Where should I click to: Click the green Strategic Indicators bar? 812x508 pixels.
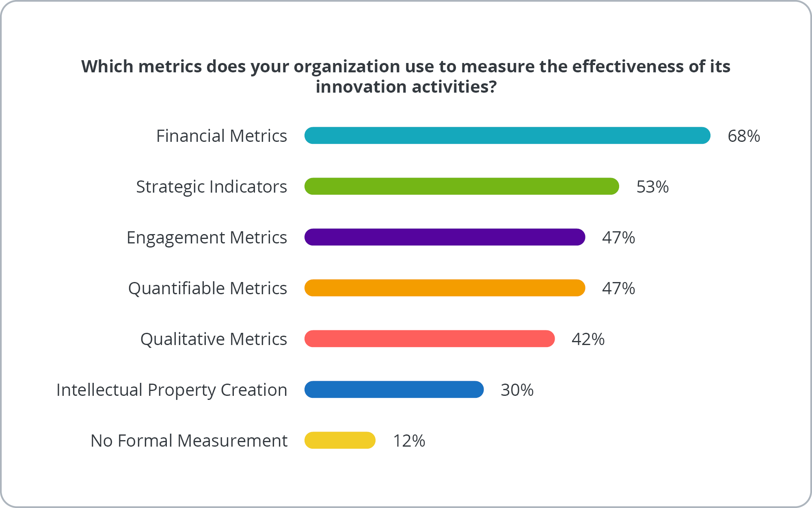pos(462,186)
